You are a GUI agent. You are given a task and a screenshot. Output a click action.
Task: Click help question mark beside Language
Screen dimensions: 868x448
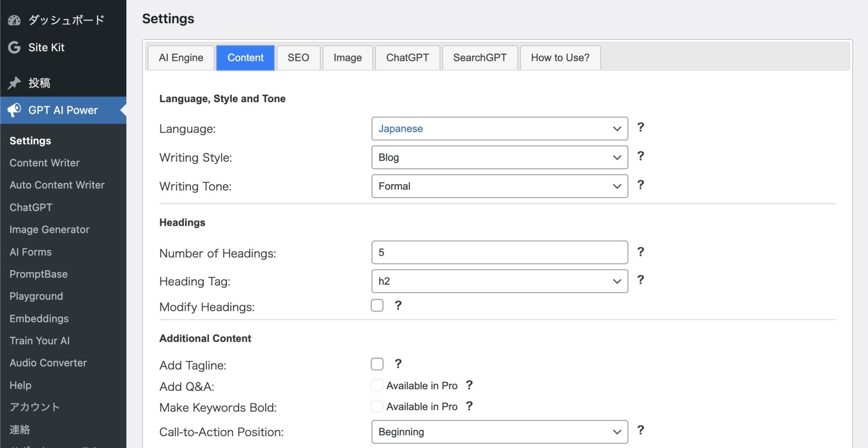pyautogui.click(x=640, y=127)
